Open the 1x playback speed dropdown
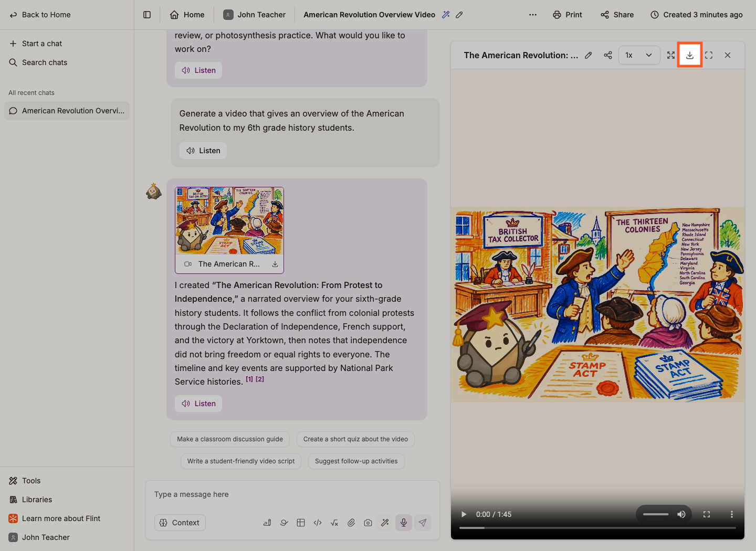Image resolution: width=756 pixels, height=551 pixels. (x=639, y=55)
